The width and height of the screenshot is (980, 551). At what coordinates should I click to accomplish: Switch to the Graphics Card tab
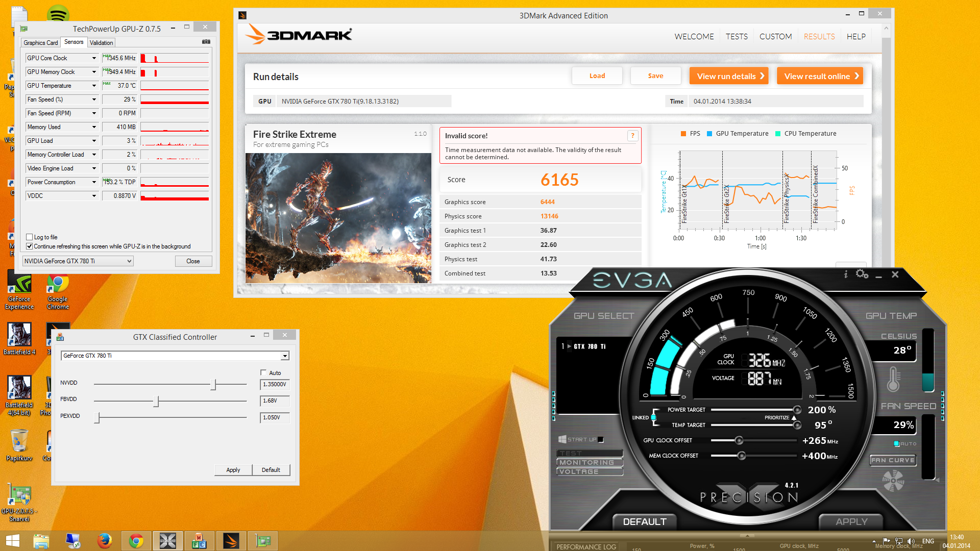41,43
